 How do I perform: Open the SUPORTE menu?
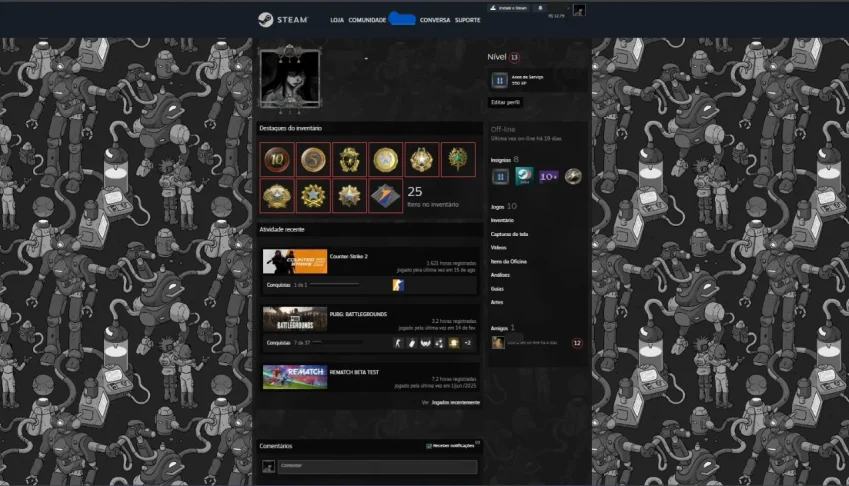click(467, 20)
